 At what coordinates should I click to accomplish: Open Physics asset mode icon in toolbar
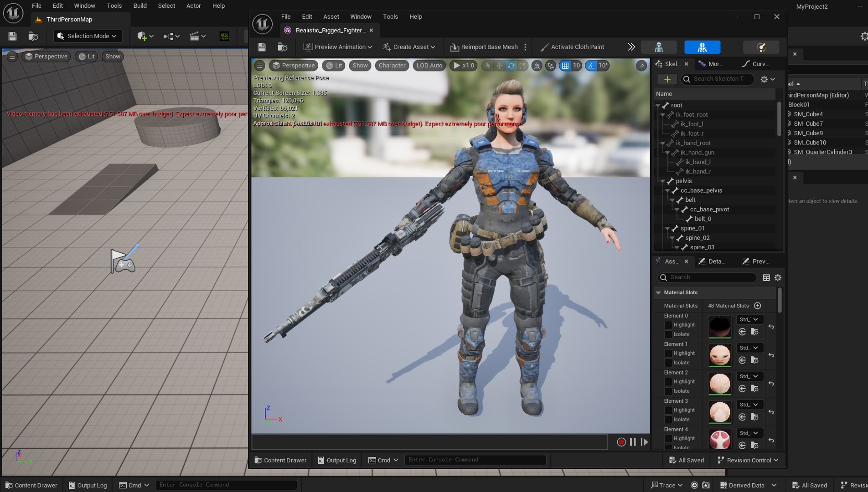(761, 47)
